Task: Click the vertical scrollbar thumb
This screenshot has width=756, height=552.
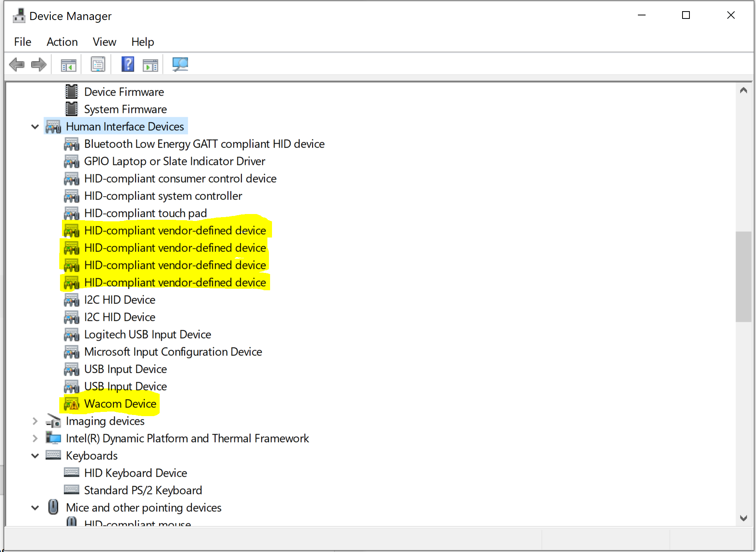Action: click(743, 276)
